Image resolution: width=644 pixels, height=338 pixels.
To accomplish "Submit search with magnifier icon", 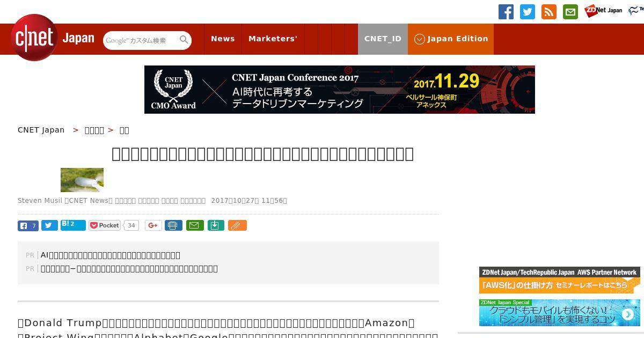I will click(184, 40).
